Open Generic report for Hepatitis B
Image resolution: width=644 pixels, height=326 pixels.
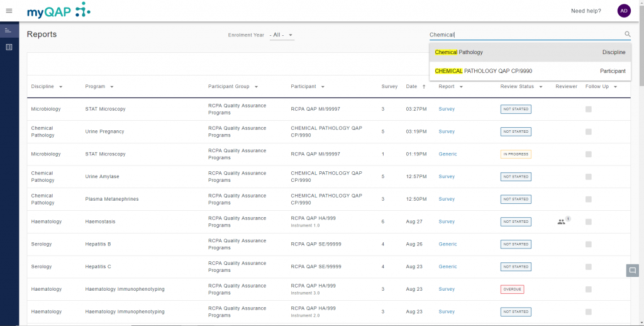448,244
